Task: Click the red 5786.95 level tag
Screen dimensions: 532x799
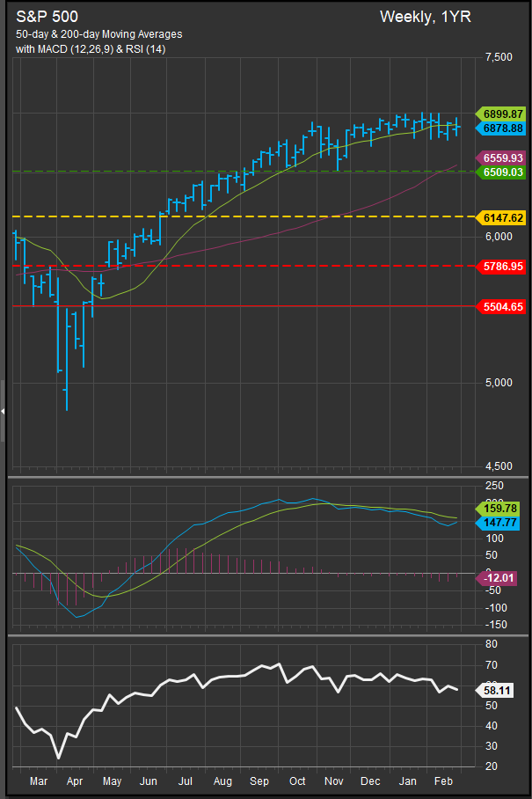Action: [x=500, y=266]
